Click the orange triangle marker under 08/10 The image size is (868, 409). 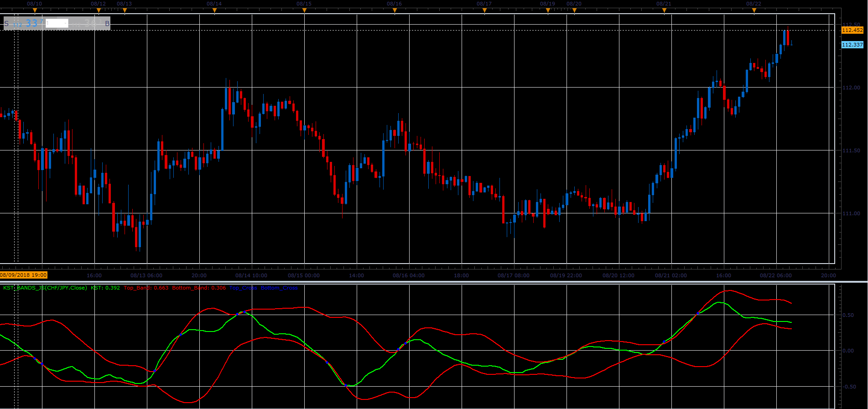(35, 10)
